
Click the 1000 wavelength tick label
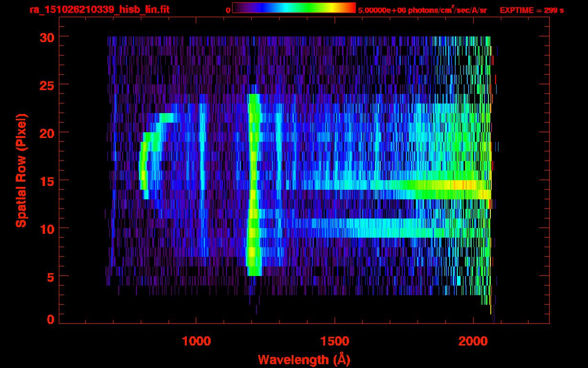pyautogui.click(x=196, y=341)
